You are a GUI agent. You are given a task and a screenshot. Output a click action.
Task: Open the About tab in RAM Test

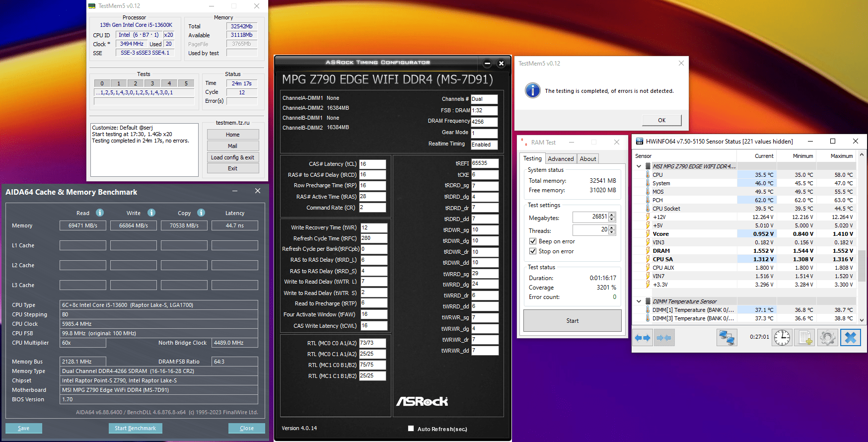(588, 159)
